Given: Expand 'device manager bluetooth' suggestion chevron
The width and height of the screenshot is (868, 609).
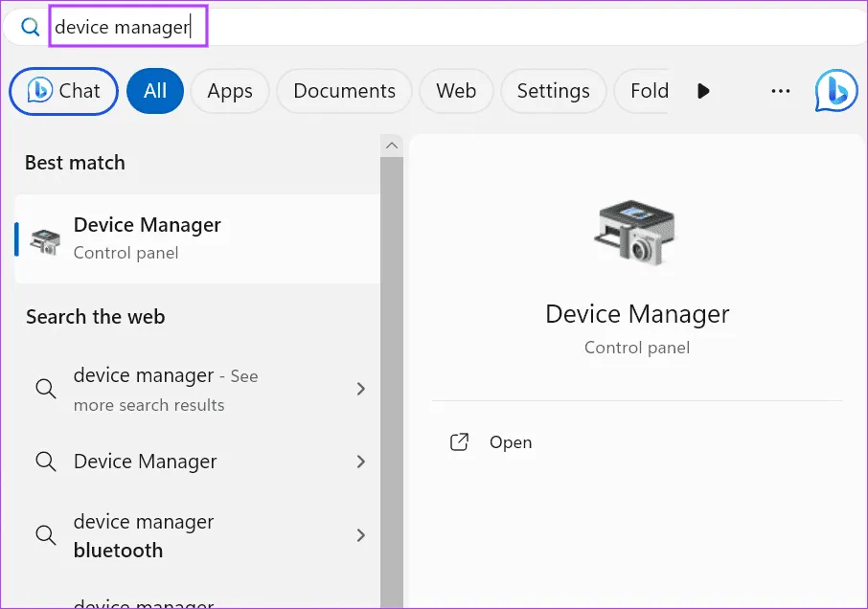Looking at the screenshot, I should tap(361, 535).
